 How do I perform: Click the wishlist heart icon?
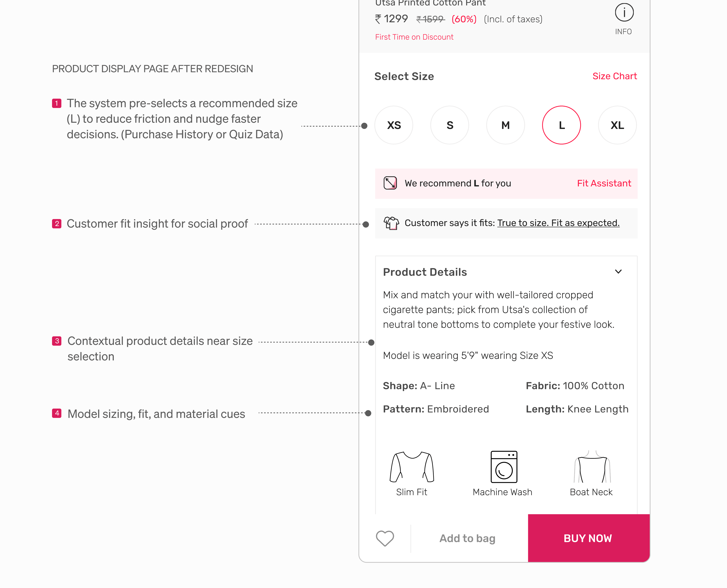pos(385,538)
